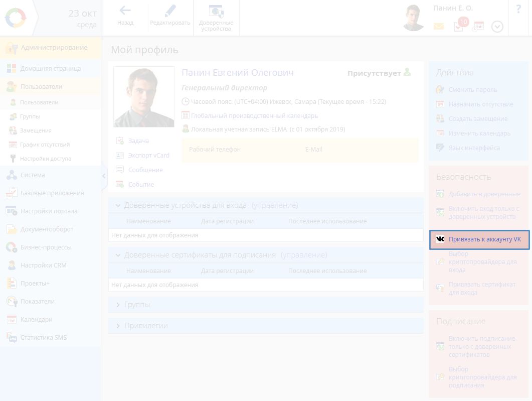Screen dimensions: 532x401
Task: Create a Событие for the user
Action: point(141,185)
